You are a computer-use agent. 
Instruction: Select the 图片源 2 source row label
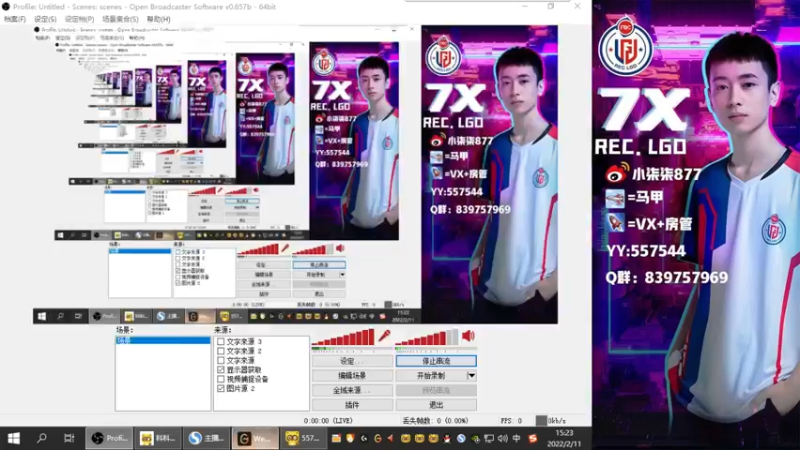coord(241,388)
